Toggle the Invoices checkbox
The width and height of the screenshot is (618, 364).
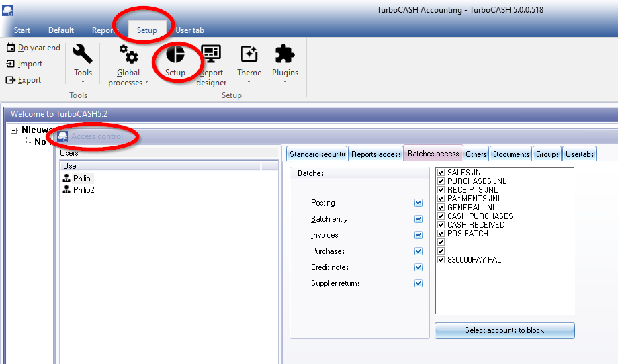tap(418, 235)
